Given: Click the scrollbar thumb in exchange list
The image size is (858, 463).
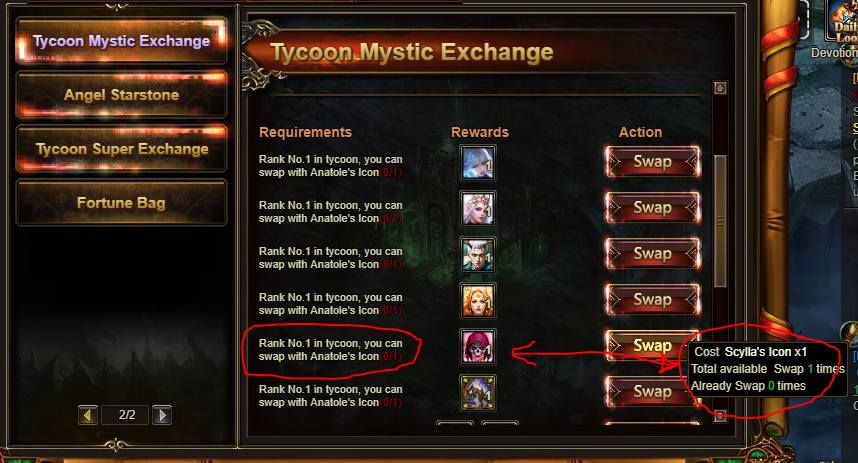Looking at the screenshot, I should [720, 221].
